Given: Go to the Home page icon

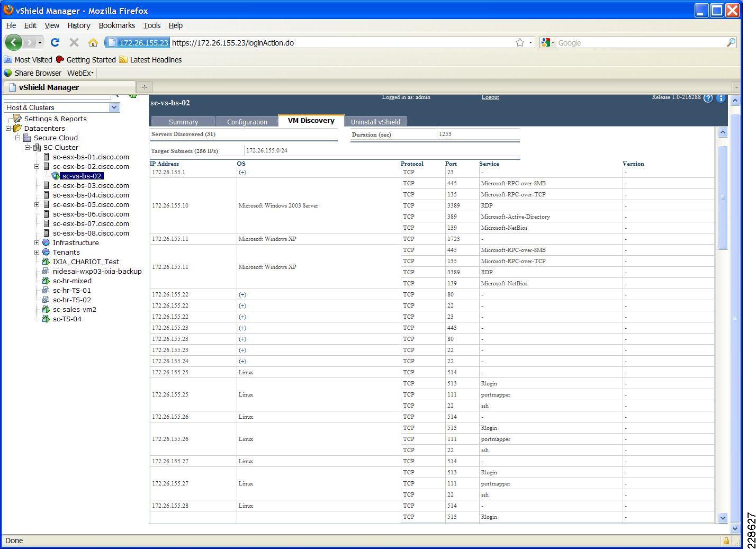Looking at the screenshot, I should pos(93,42).
